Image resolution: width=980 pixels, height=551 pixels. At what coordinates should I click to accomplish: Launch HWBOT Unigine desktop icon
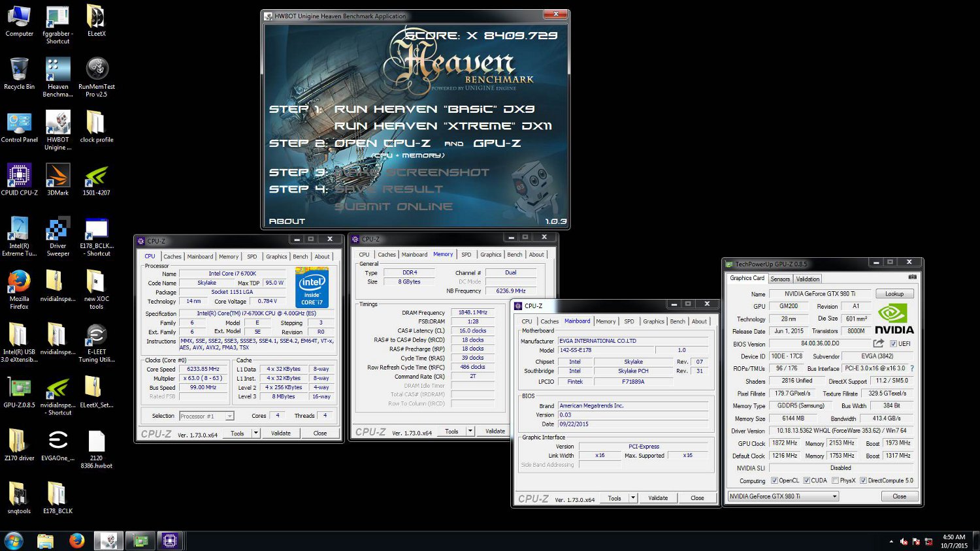[57, 131]
